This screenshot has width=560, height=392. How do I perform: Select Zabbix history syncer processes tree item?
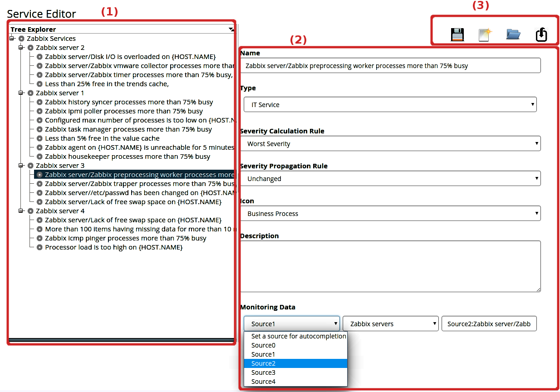[129, 102]
